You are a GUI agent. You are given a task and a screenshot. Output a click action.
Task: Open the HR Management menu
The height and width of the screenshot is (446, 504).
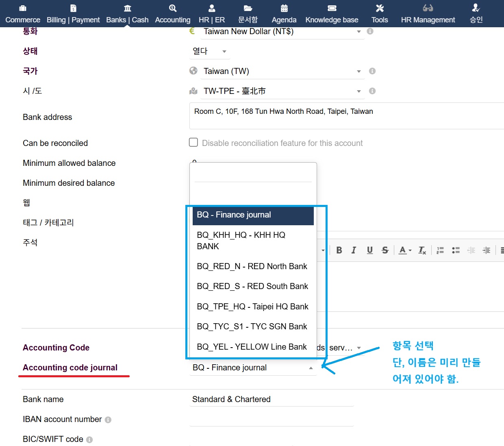point(428,14)
